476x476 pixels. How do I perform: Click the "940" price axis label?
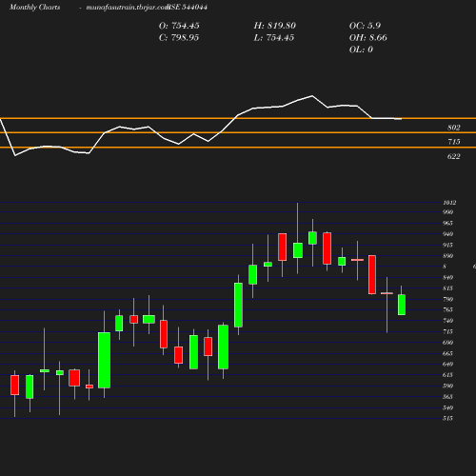(448, 234)
